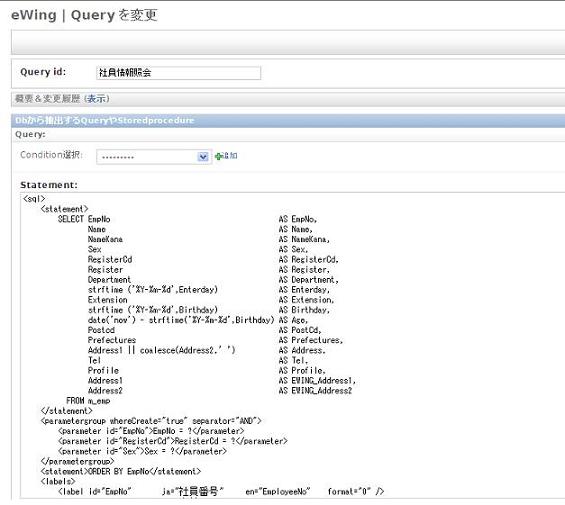Click the 'AS Age,' alias text

tap(293, 320)
